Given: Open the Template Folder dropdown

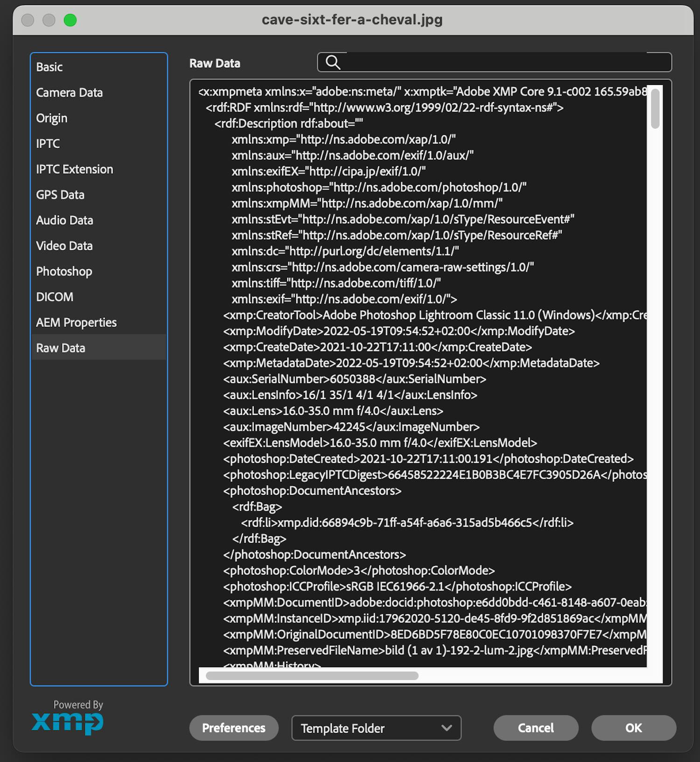Looking at the screenshot, I should 376,728.
